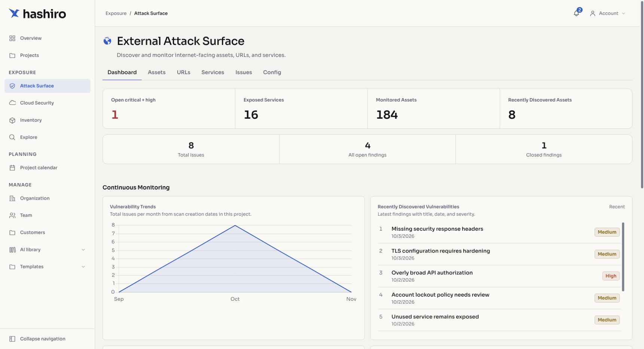Viewport: 644px width, 349px height.
Task: Expand the AI library chevron
Action: 83,250
